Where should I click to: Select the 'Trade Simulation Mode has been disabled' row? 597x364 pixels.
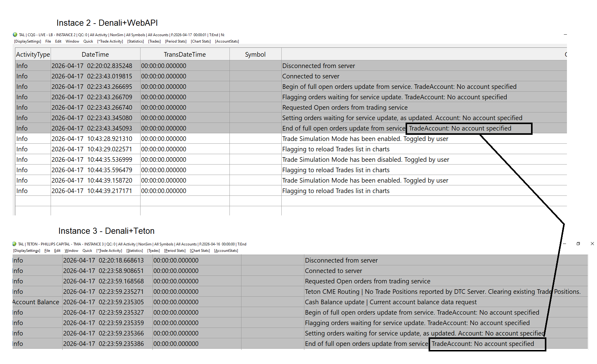coord(365,160)
